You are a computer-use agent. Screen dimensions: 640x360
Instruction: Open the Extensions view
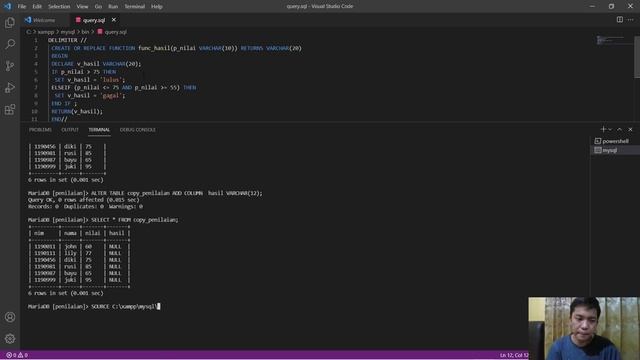[10, 109]
